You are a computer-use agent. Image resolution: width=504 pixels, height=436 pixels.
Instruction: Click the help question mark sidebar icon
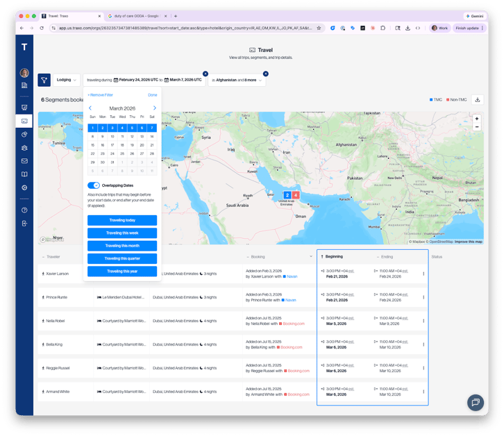pos(24,210)
